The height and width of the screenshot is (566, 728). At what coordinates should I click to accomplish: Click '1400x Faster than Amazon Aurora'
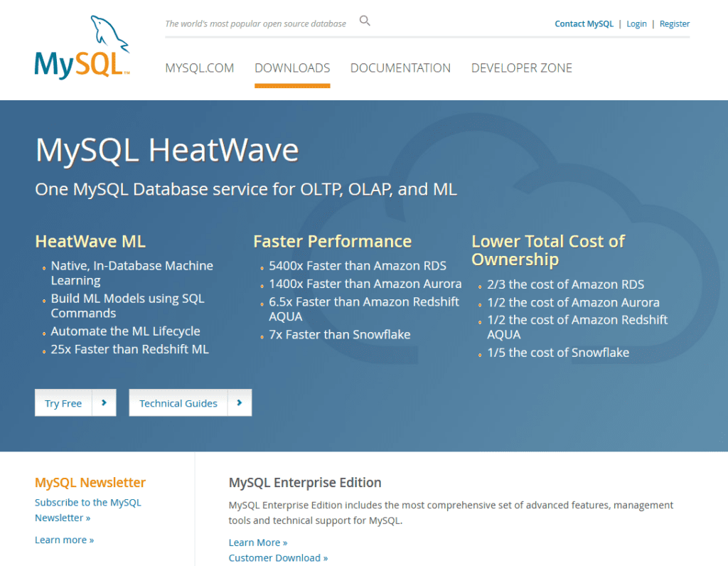point(365,284)
